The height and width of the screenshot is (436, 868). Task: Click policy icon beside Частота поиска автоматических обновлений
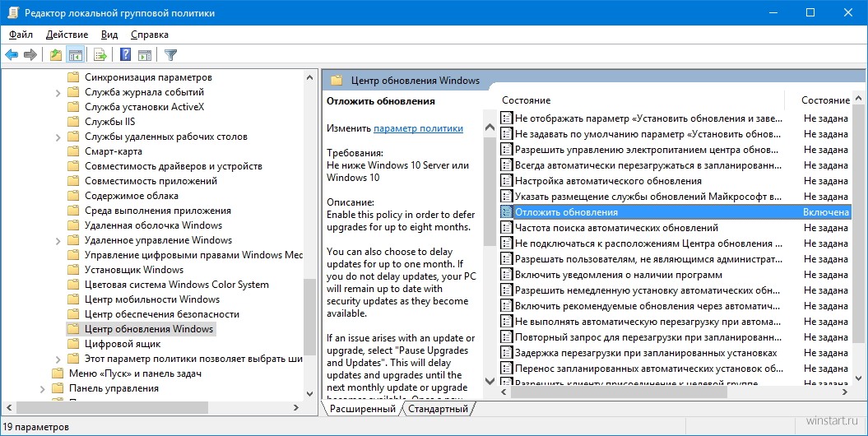pyautogui.click(x=506, y=227)
